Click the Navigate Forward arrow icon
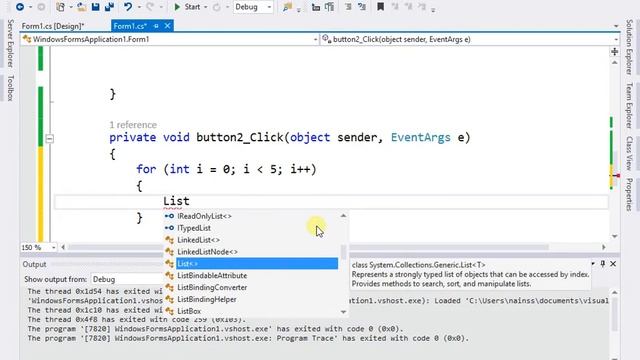The image size is (640, 360). click(x=41, y=7)
